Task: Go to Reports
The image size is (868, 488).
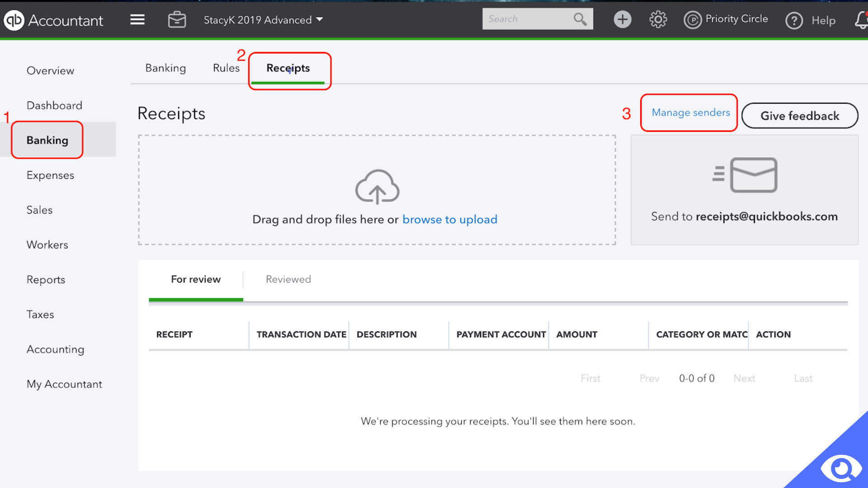Action: (x=46, y=280)
